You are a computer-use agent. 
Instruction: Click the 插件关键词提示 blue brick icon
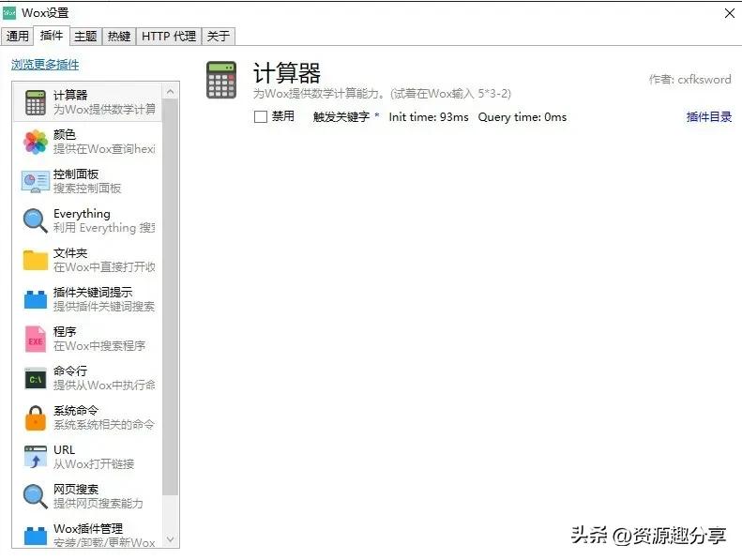click(36, 299)
